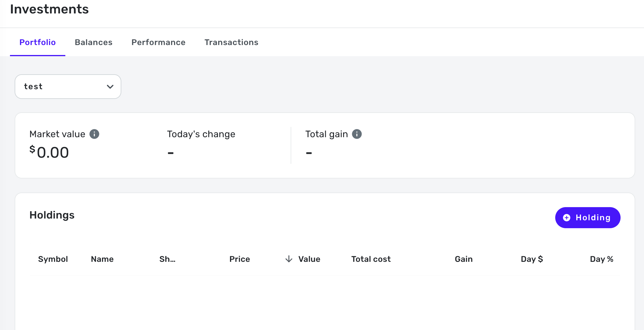
Task: Click Total gain info icon
Action: point(357,134)
